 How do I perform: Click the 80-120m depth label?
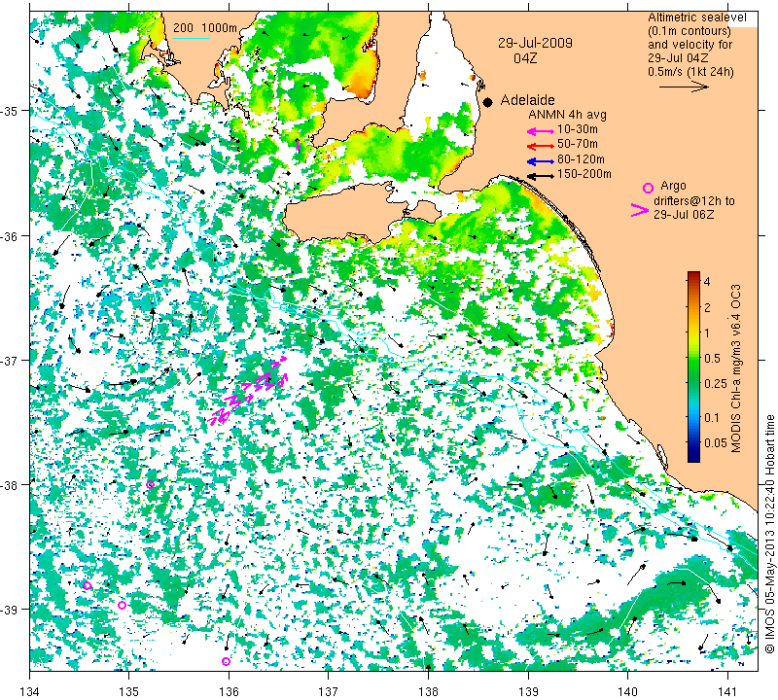tap(581, 159)
